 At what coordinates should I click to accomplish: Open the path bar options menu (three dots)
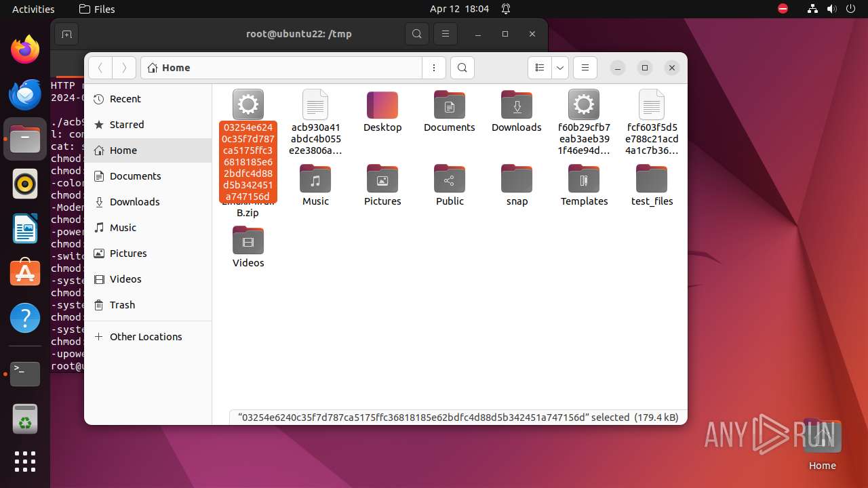pos(434,68)
